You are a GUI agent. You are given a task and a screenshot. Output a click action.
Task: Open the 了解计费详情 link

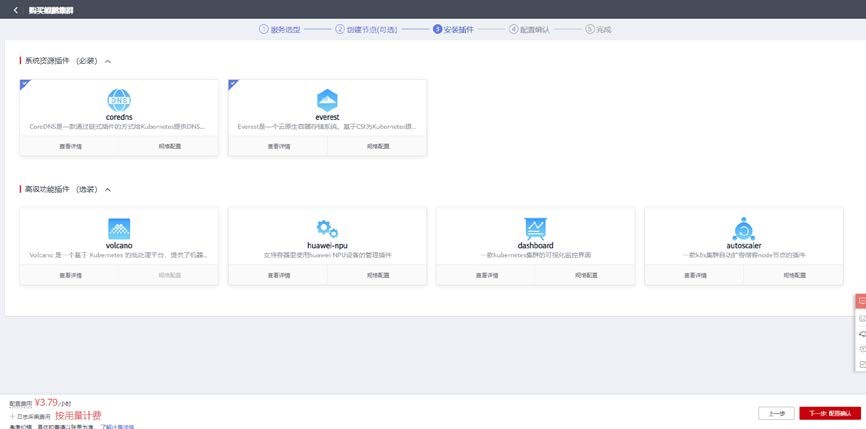117,426
